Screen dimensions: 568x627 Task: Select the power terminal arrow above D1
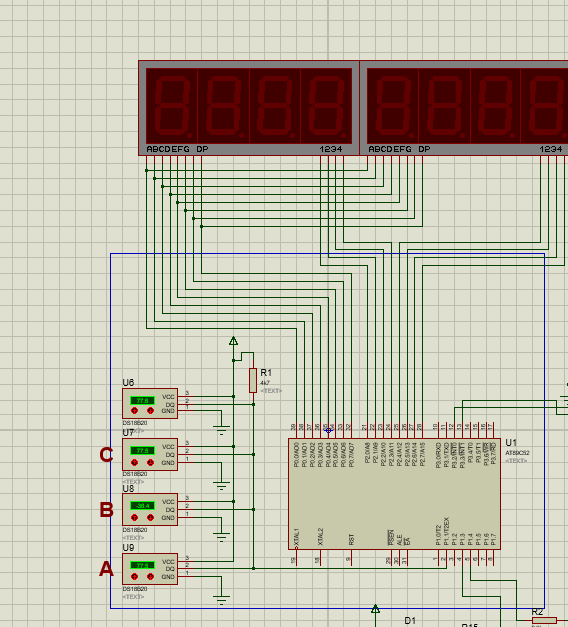[x=375, y=609]
